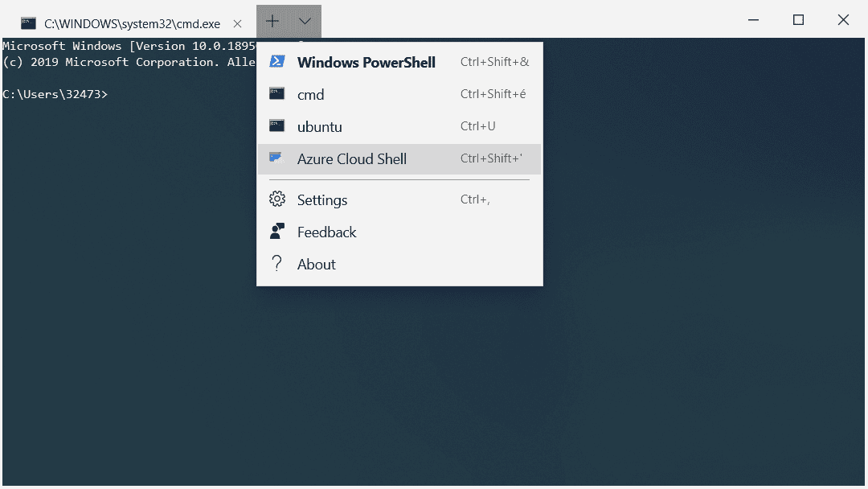The image size is (868, 489).
Task: Click the Feedback person icon
Action: point(277,231)
